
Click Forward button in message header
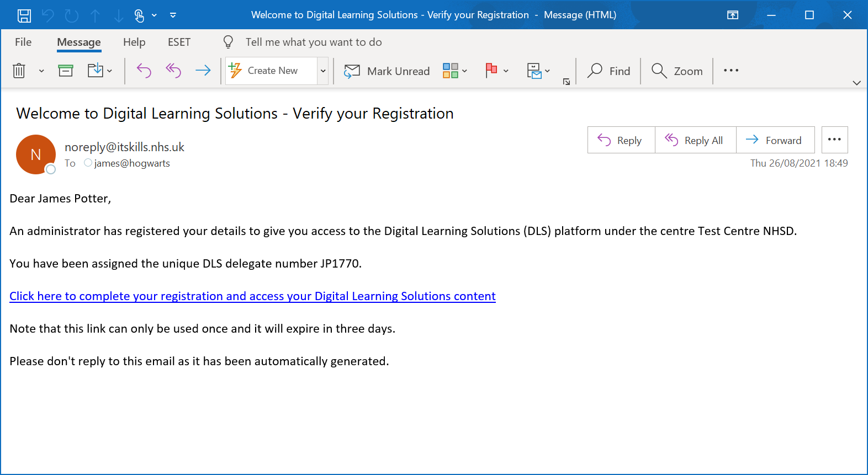[775, 140]
